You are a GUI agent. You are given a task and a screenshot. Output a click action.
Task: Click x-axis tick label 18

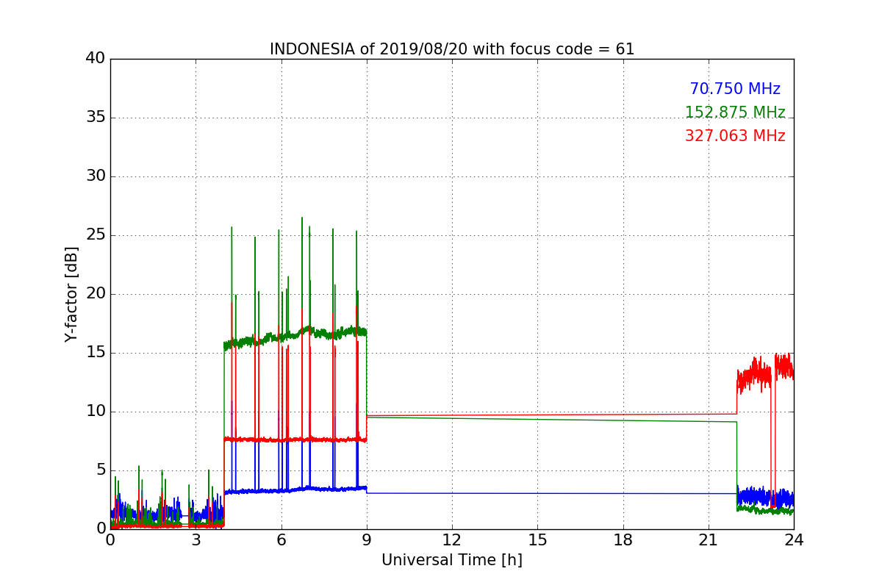point(623,540)
